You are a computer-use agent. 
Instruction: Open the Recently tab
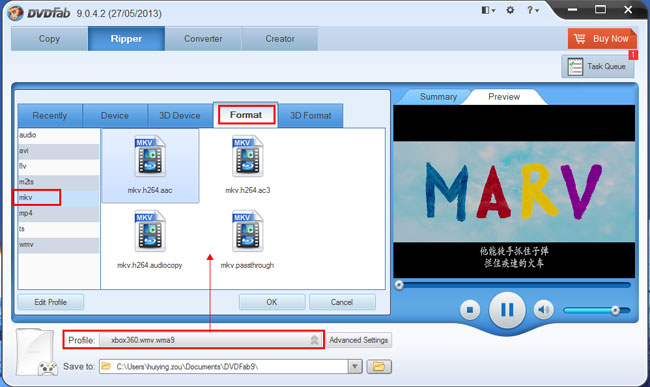(x=50, y=116)
